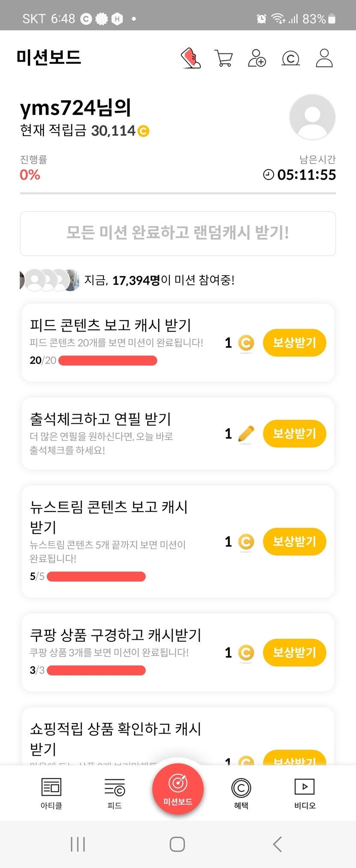This screenshot has height=868, width=356.
Task: Switch to the 피드 tab
Action: pos(115,793)
